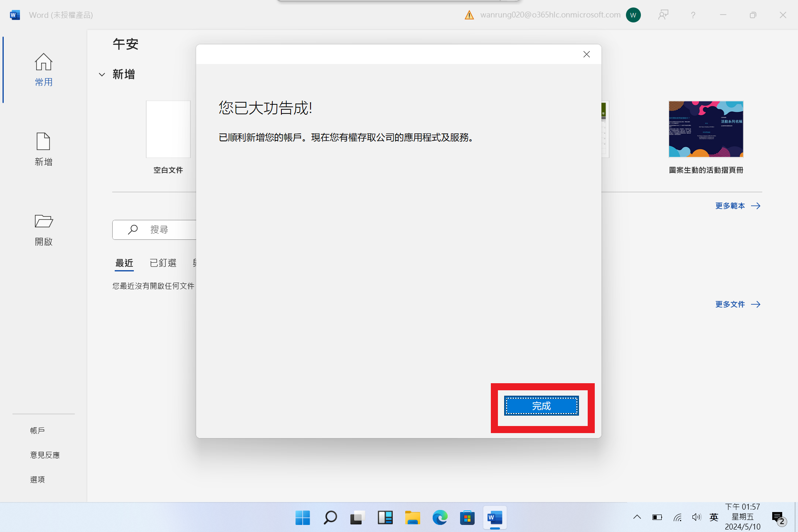Switch to the 最近 tab
This screenshot has height=532, width=798.
(124, 263)
